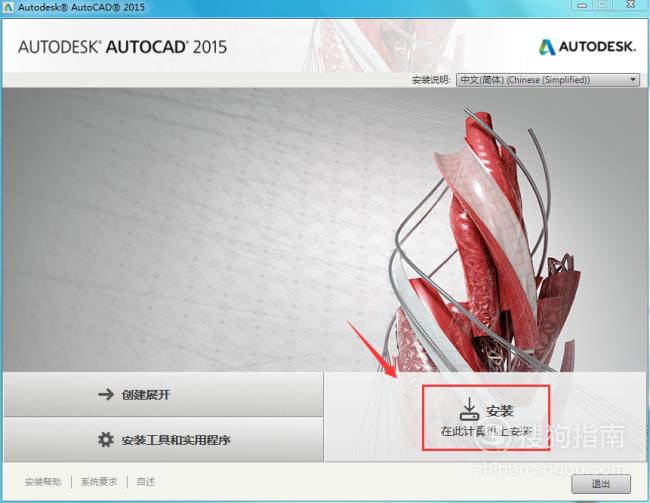The height and width of the screenshot is (503, 650).
Task: Click the 安装说明 label
Action: 431,80
